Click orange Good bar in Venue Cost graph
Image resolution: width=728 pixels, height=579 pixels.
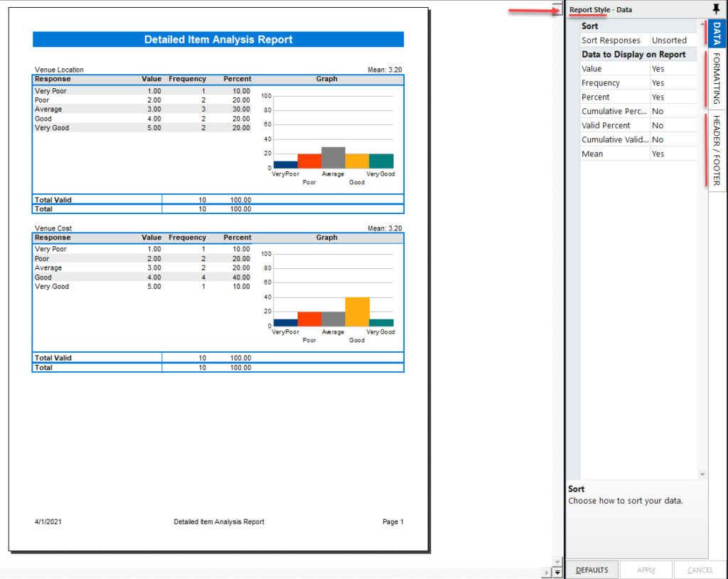coord(358,312)
